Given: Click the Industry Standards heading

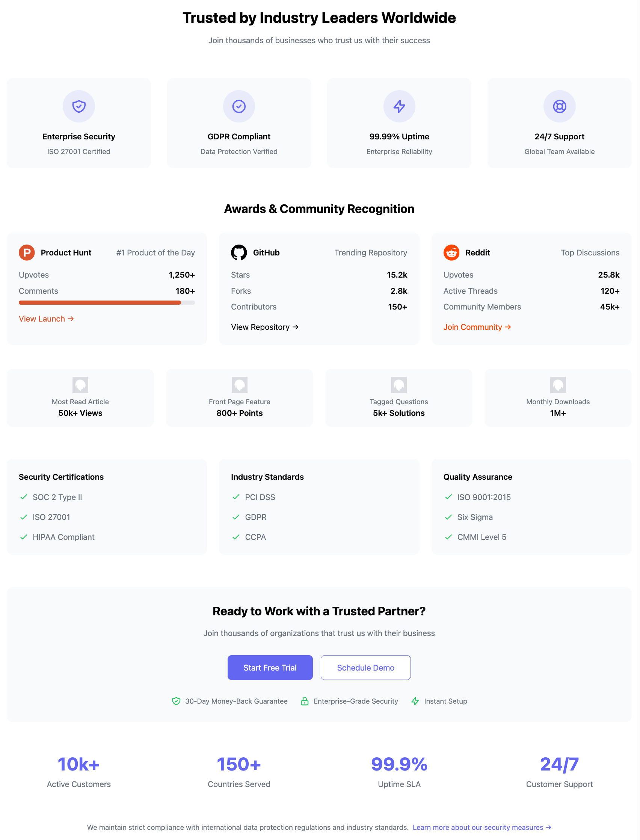Looking at the screenshot, I should click(267, 477).
